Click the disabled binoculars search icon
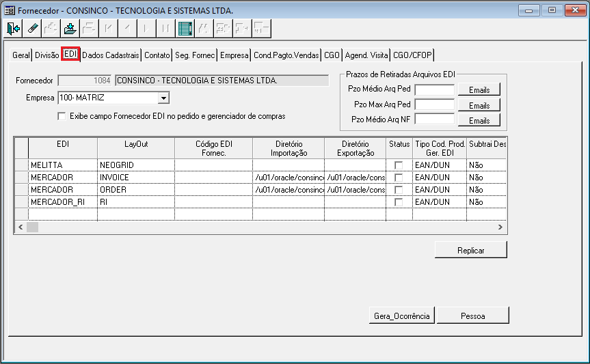This screenshot has width=590, height=364. coord(204,28)
